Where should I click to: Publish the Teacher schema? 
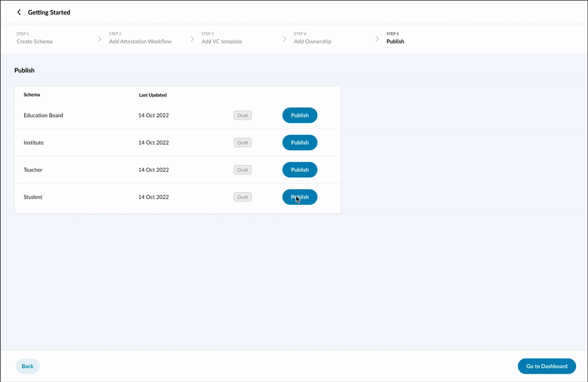click(299, 170)
